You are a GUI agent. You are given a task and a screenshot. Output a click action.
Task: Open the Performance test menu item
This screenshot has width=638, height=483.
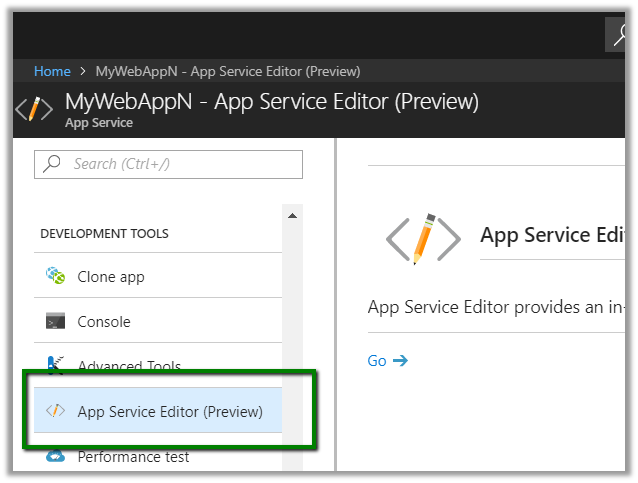133,457
